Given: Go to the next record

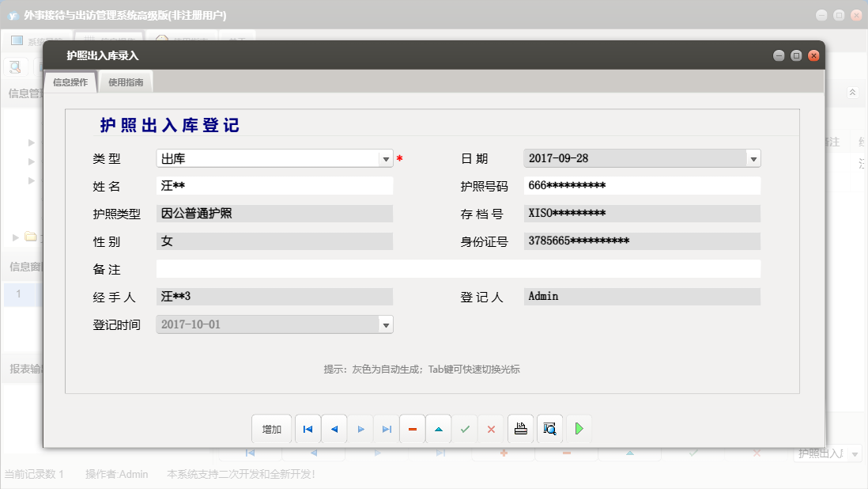Looking at the screenshot, I should tap(360, 428).
